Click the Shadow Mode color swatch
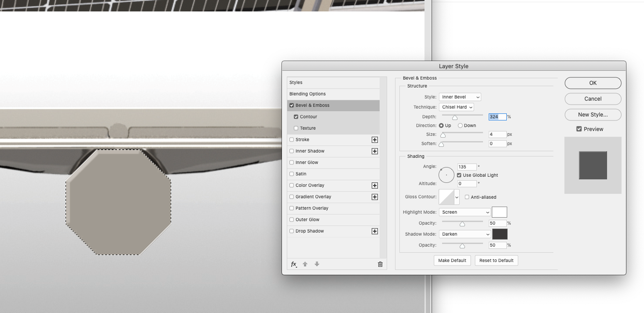644x313 pixels. [500, 234]
